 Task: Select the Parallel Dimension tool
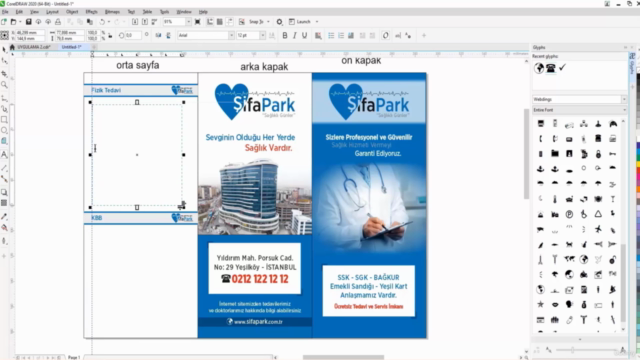(x=4, y=168)
